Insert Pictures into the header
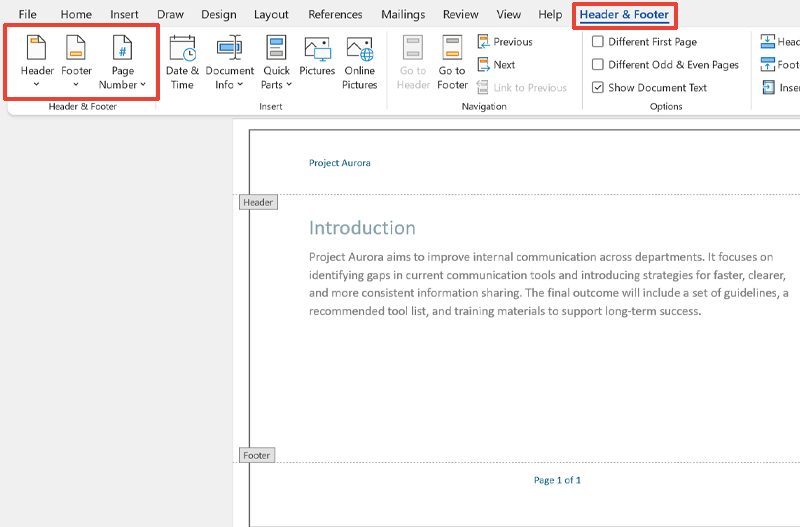The width and height of the screenshot is (800, 527). [x=317, y=50]
